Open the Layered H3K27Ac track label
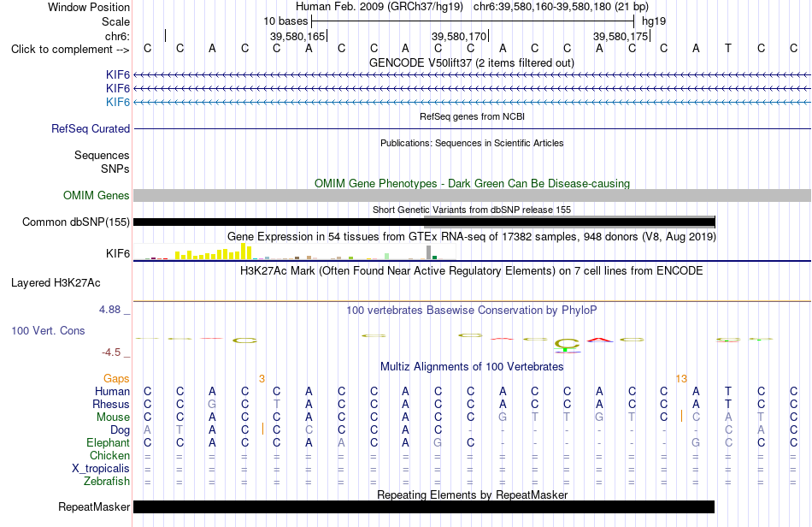Viewport: 812px width, 527px height. pyautogui.click(x=56, y=283)
